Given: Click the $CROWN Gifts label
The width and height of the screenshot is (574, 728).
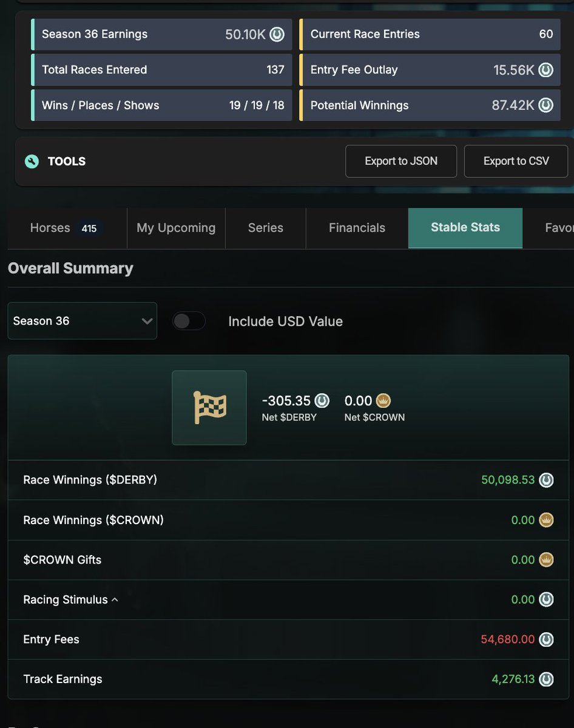Looking at the screenshot, I should pyautogui.click(x=62, y=560).
